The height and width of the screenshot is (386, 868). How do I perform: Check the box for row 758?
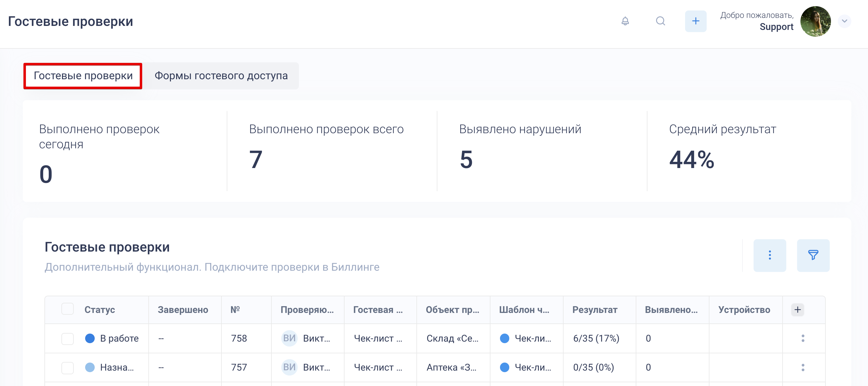click(67, 339)
